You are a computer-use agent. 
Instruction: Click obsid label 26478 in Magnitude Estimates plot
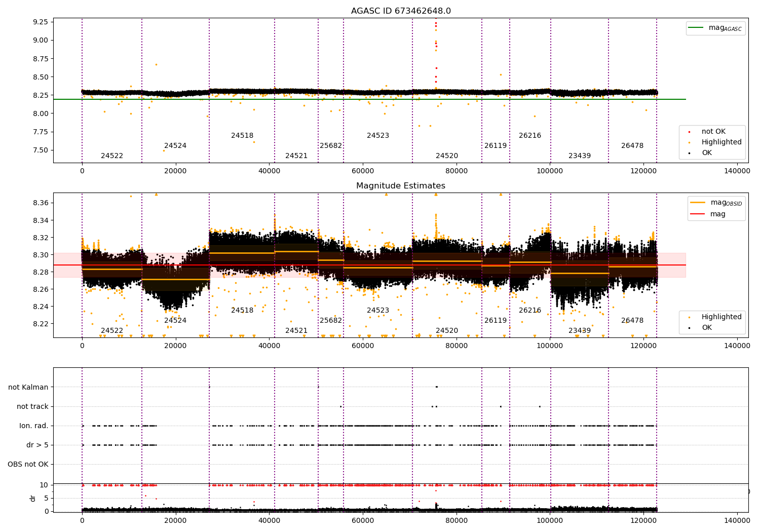(x=632, y=321)
